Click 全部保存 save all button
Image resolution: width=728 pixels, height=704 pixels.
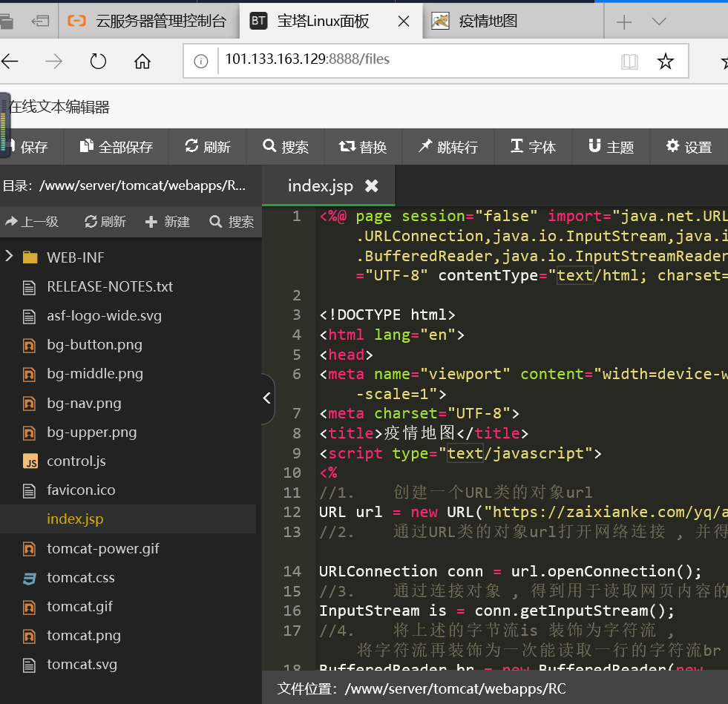click(116, 147)
